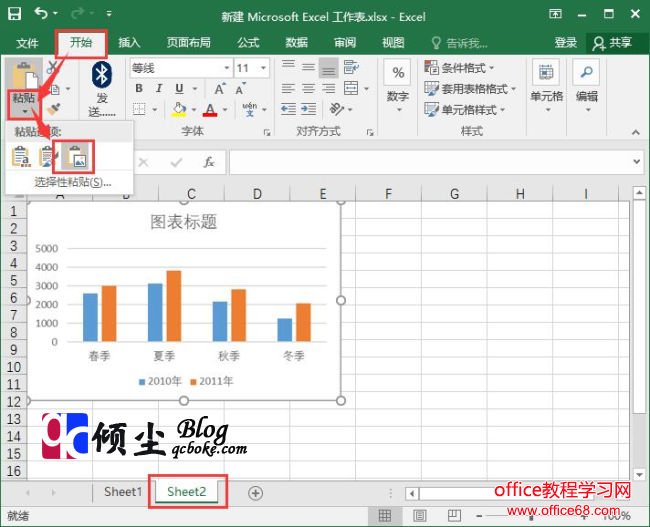The height and width of the screenshot is (527, 650).
Task: Toggle italic formatting
Action: click(x=159, y=88)
